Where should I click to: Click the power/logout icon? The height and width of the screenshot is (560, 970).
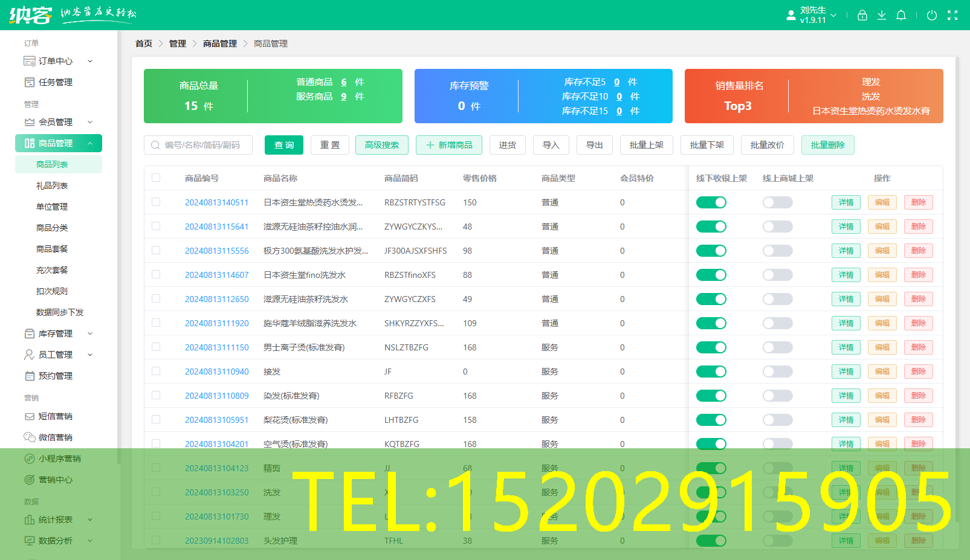931,15
